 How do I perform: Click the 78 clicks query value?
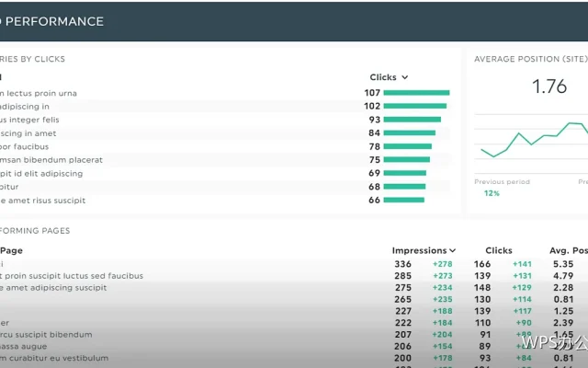(x=374, y=147)
